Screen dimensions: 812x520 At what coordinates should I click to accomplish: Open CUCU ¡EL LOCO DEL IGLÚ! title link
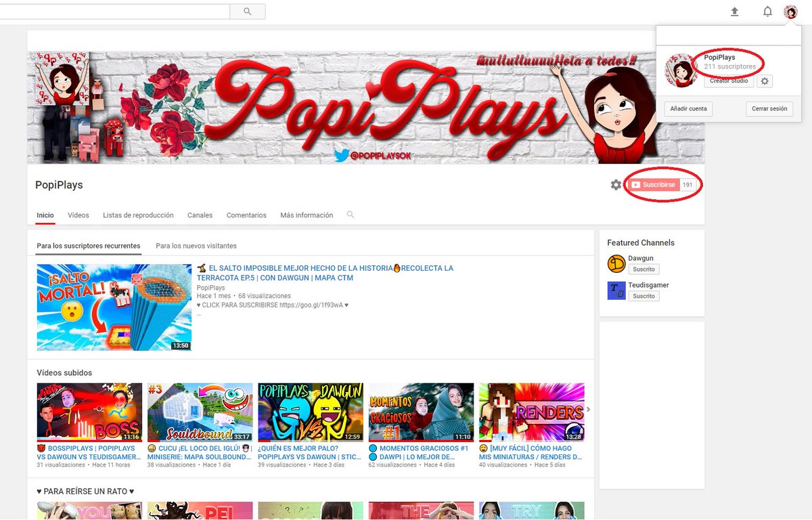coord(200,452)
